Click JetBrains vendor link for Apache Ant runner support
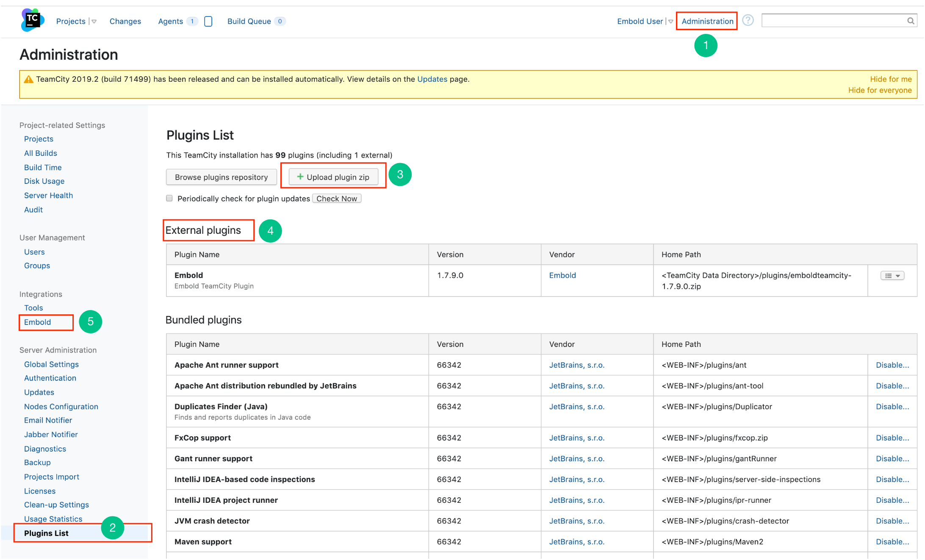The width and height of the screenshot is (925, 560). click(x=576, y=365)
